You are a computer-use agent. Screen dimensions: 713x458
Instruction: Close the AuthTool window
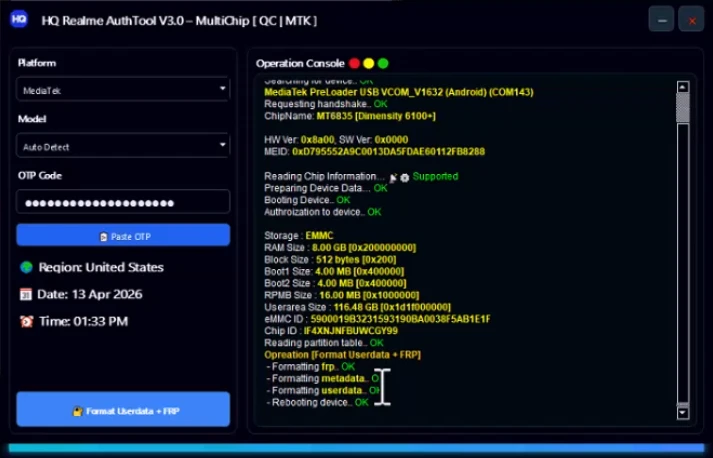[x=691, y=20]
